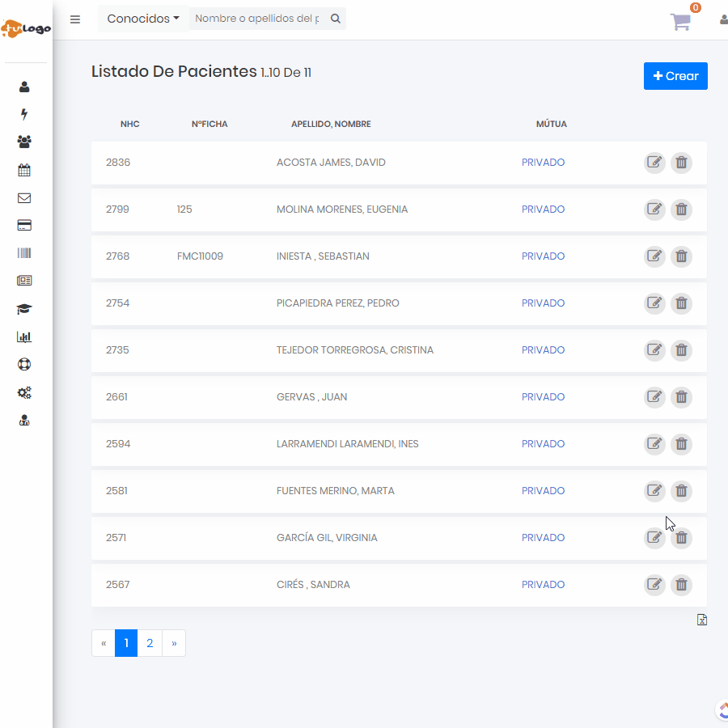Click the Crear button

[675, 76]
